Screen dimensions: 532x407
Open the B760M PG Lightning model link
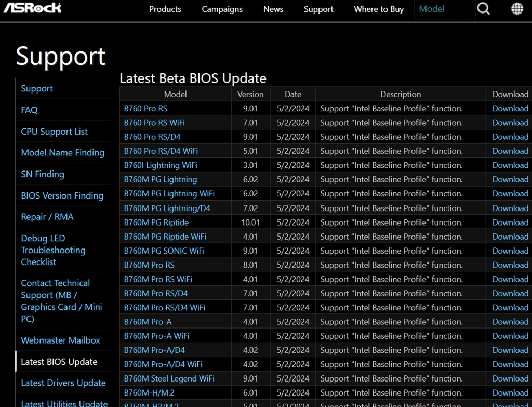[161, 179]
